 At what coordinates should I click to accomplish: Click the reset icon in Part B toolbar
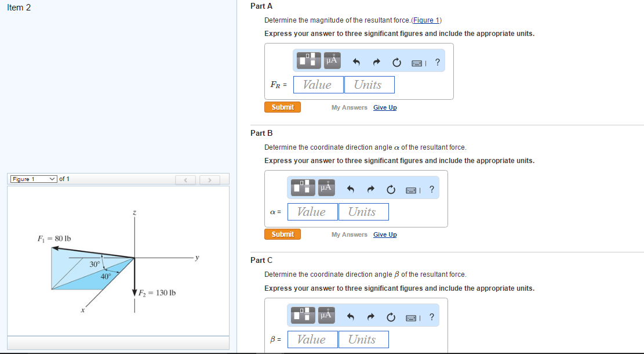(x=391, y=189)
